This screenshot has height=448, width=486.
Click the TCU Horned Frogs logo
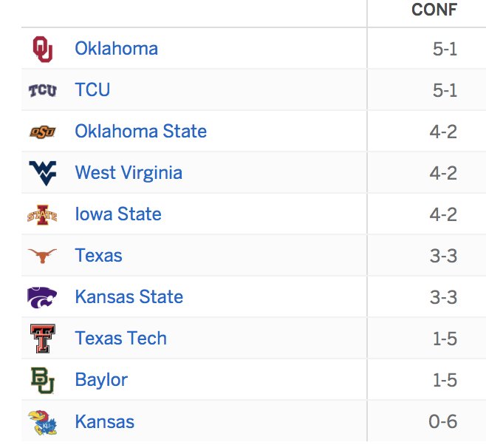tap(42, 90)
